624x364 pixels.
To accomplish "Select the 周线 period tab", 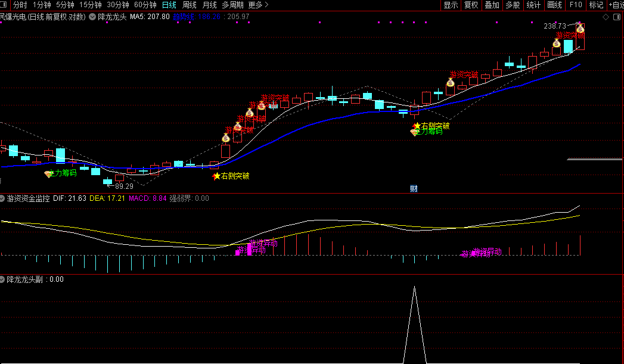I will (x=190, y=5).
